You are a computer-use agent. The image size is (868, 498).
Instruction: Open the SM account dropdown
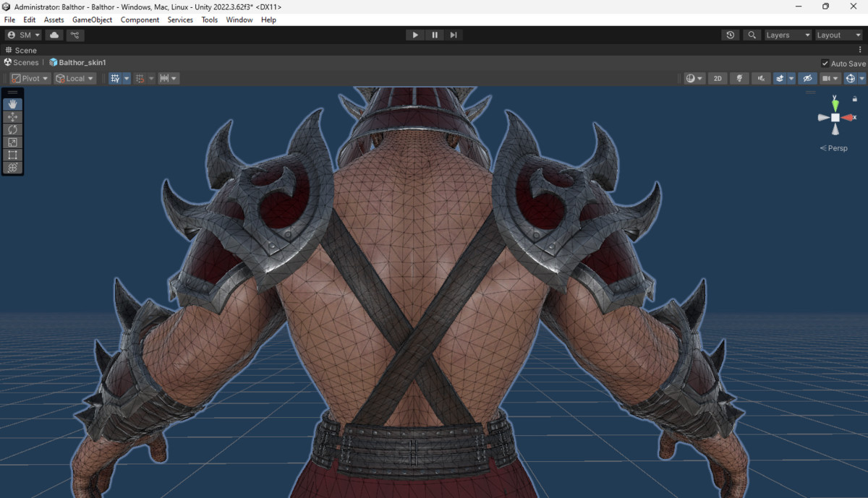[x=23, y=35]
